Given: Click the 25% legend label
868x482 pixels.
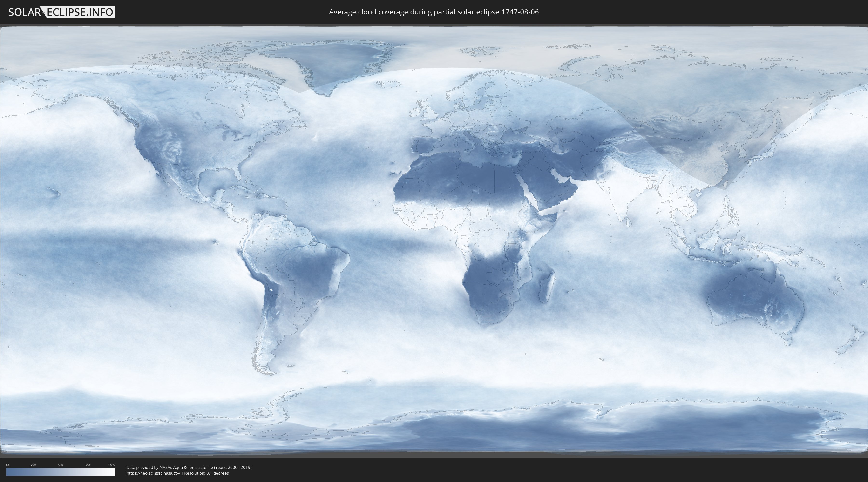Looking at the screenshot, I should pyautogui.click(x=33, y=465).
